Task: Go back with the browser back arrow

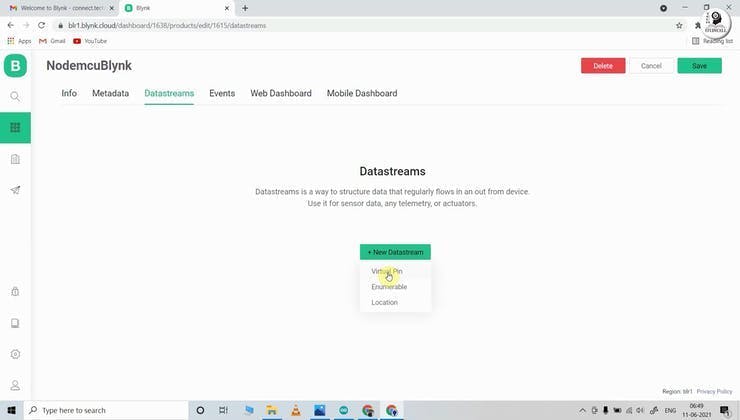Action: 10,25
